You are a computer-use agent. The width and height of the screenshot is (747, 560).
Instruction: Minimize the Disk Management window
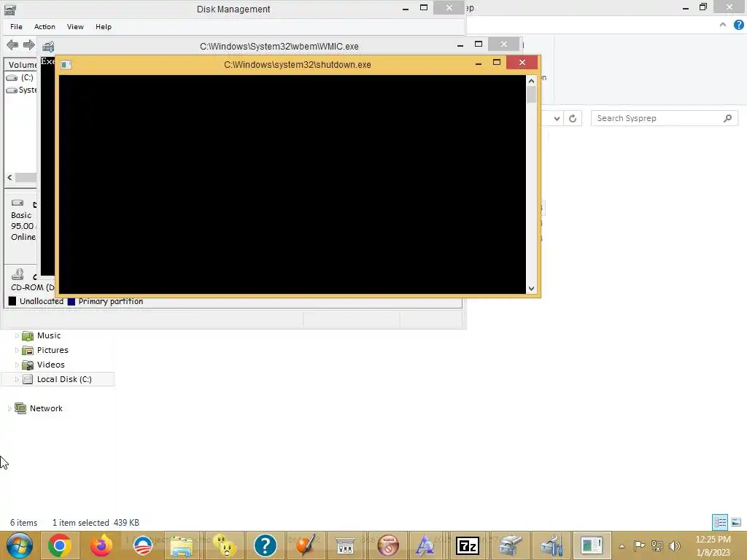(406, 9)
